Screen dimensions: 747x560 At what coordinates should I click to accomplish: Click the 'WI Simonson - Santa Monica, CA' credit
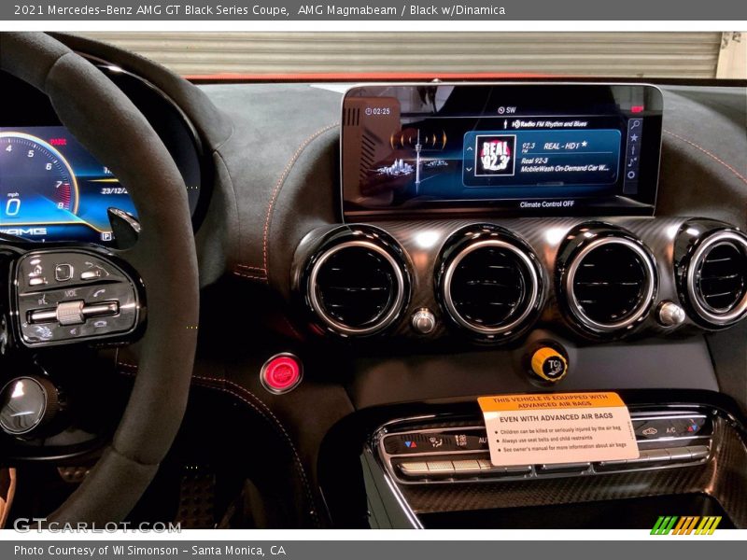pos(199,551)
